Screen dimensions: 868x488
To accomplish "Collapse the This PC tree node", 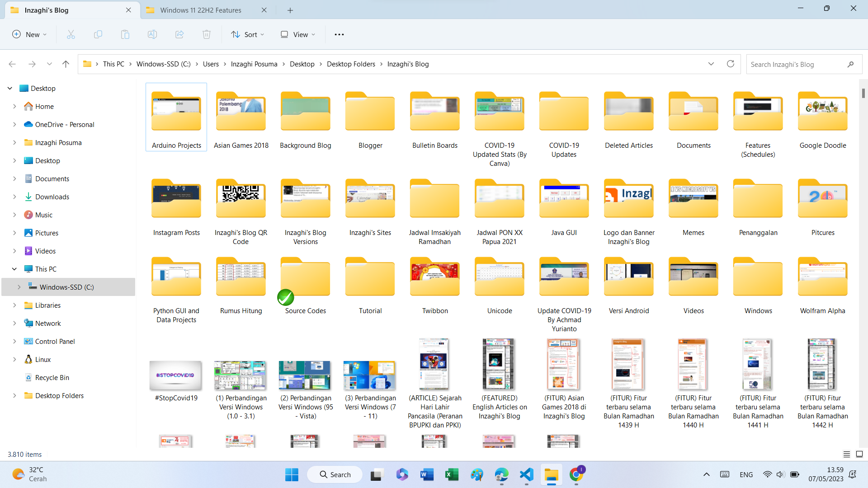I will (x=14, y=269).
